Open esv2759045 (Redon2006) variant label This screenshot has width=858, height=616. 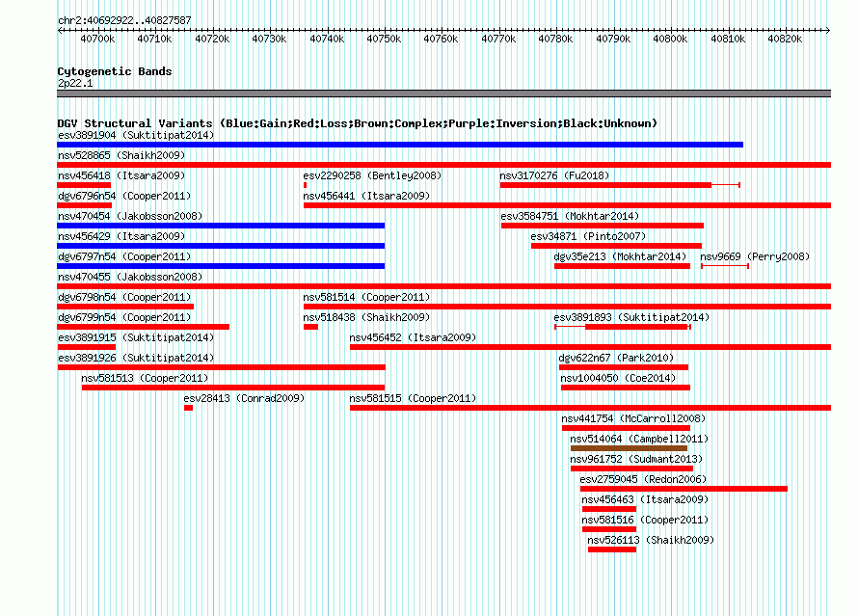point(643,479)
